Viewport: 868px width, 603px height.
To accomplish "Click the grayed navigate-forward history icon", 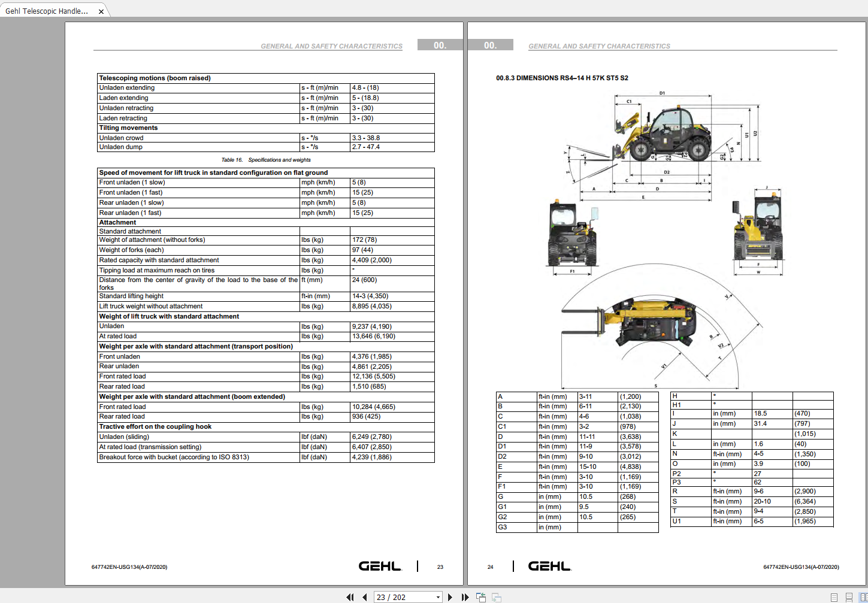I will point(495,598).
